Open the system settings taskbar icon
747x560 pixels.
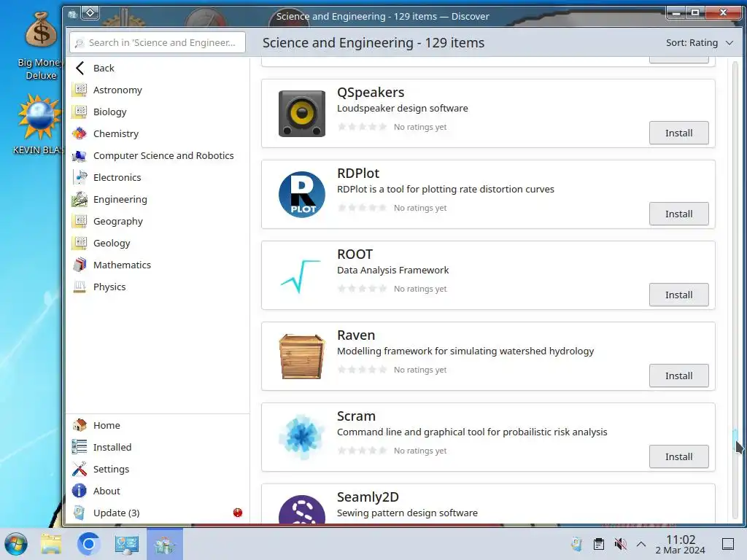pos(126,544)
